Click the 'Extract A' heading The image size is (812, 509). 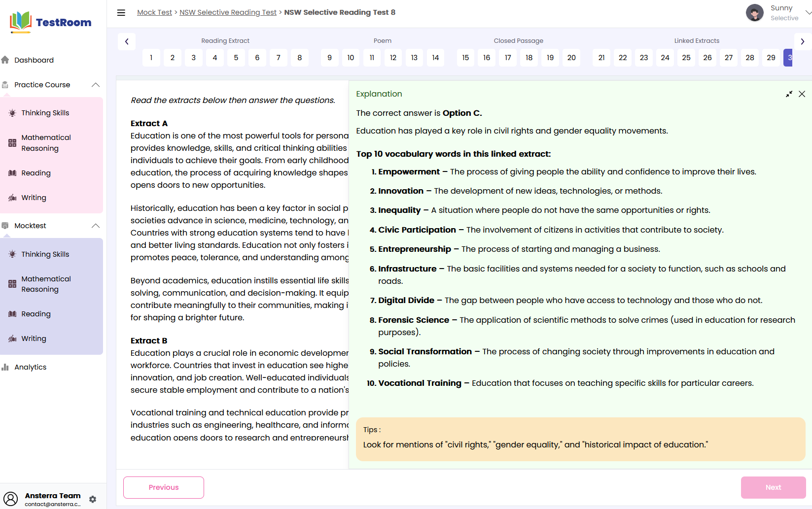[149, 123]
